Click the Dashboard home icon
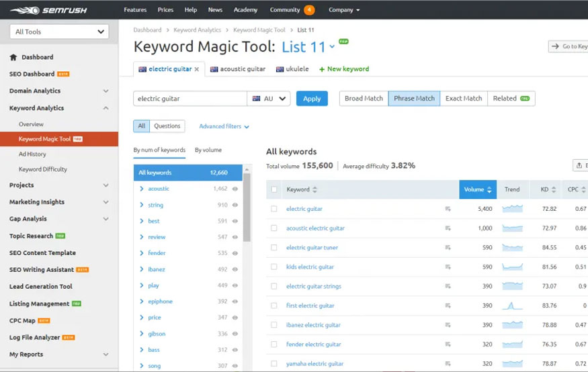 click(13, 57)
